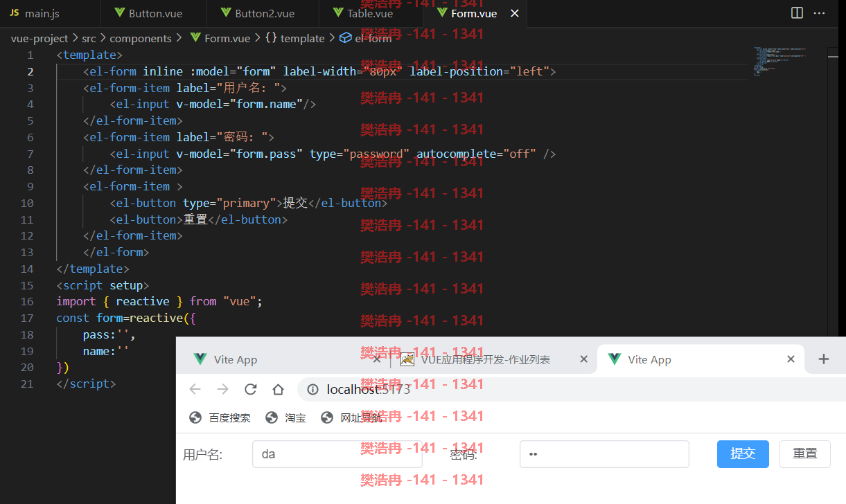Click the site information icon
The height and width of the screenshot is (504, 846).
click(x=312, y=389)
